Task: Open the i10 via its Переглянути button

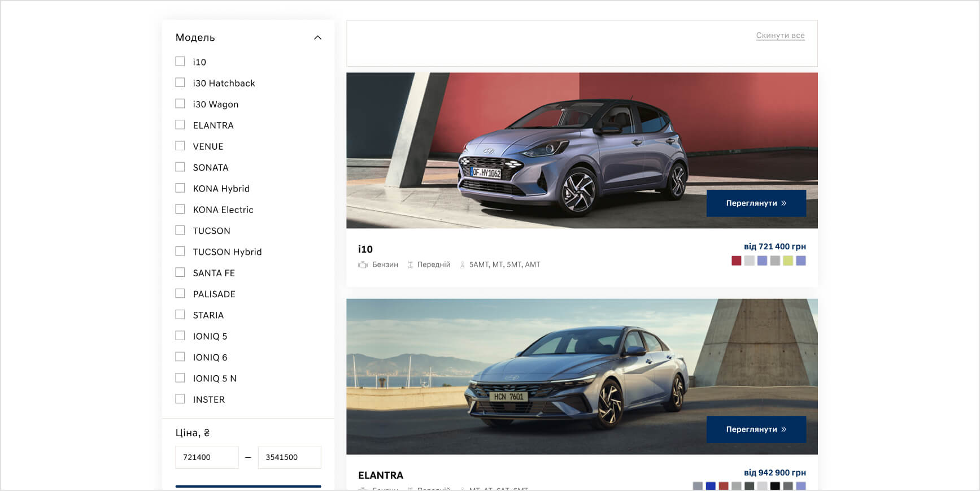Action: click(756, 203)
